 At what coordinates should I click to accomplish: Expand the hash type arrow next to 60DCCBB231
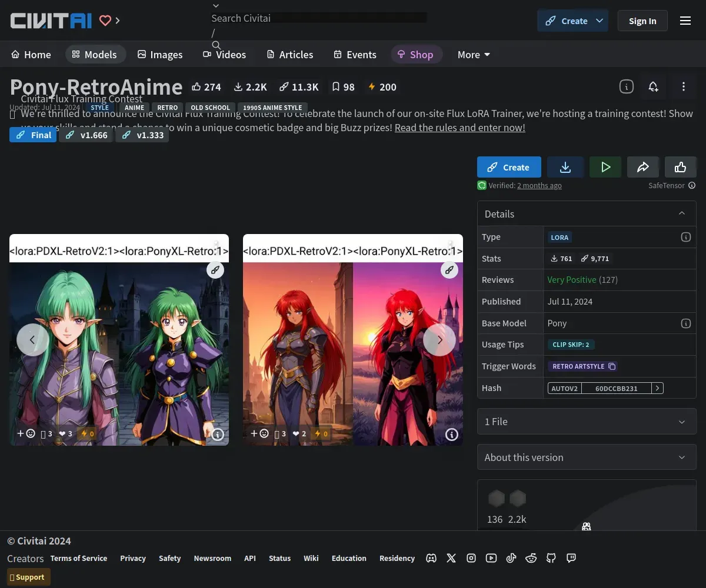pyautogui.click(x=658, y=388)
